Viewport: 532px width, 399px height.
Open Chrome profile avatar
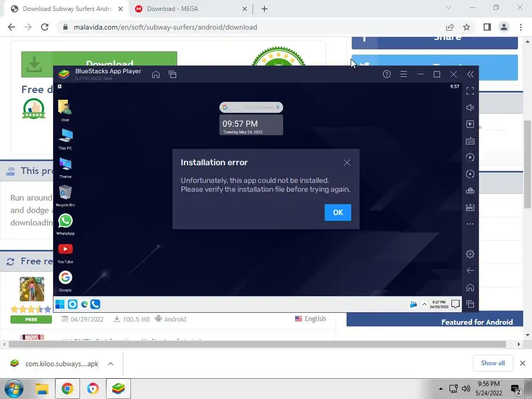pos(504,27)
